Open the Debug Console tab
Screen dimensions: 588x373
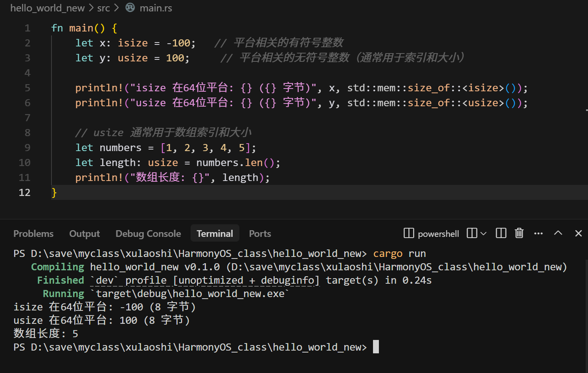[x=148, y=234]
